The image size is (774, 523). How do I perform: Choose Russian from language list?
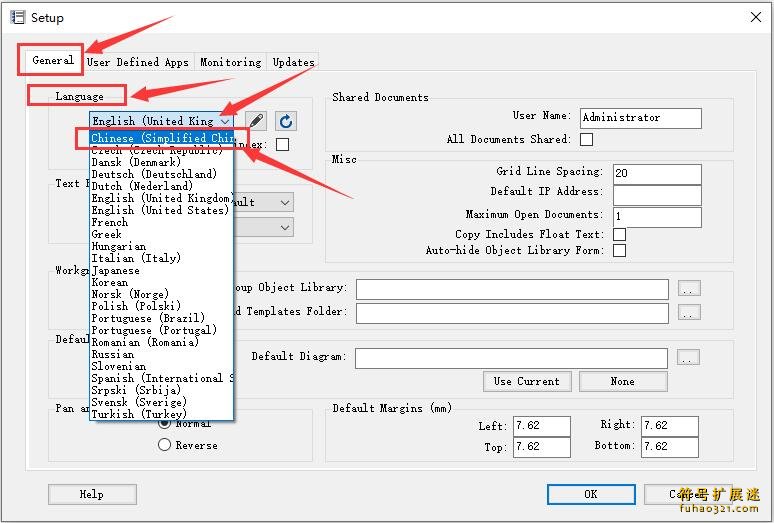pyautogui.click(x=161, y=354)
